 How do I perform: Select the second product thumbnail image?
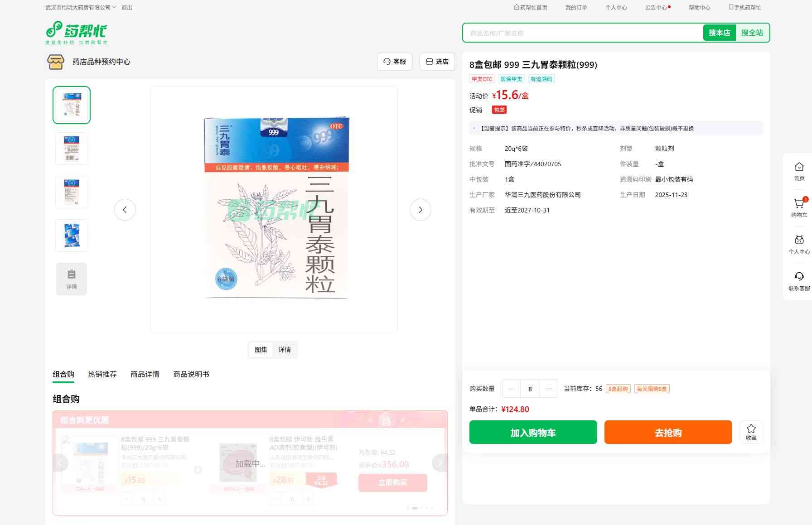click(72, 149)
